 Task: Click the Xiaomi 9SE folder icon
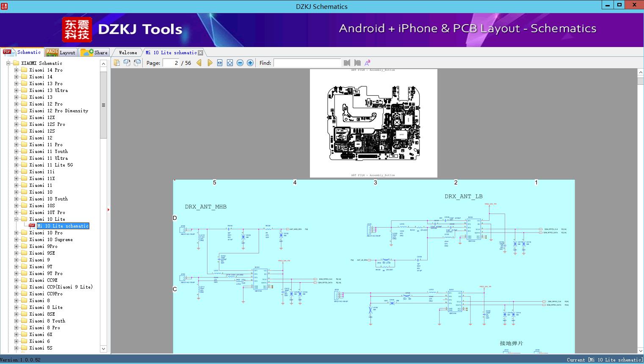tap(24, 253)
